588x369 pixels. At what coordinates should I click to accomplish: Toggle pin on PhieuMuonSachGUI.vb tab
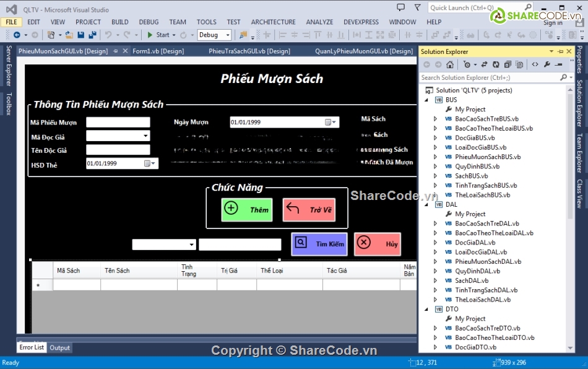coord(116,51)
